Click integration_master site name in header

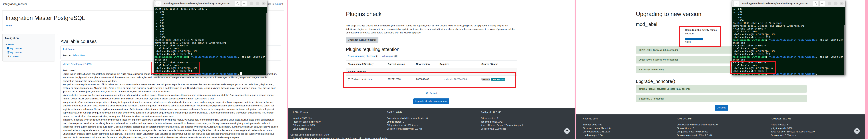point(15,4)
